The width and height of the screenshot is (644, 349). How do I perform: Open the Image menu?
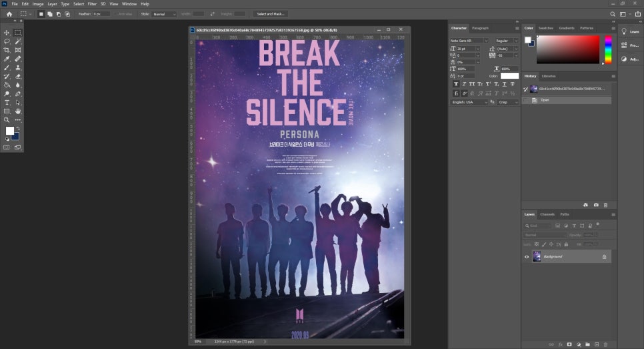38,4
